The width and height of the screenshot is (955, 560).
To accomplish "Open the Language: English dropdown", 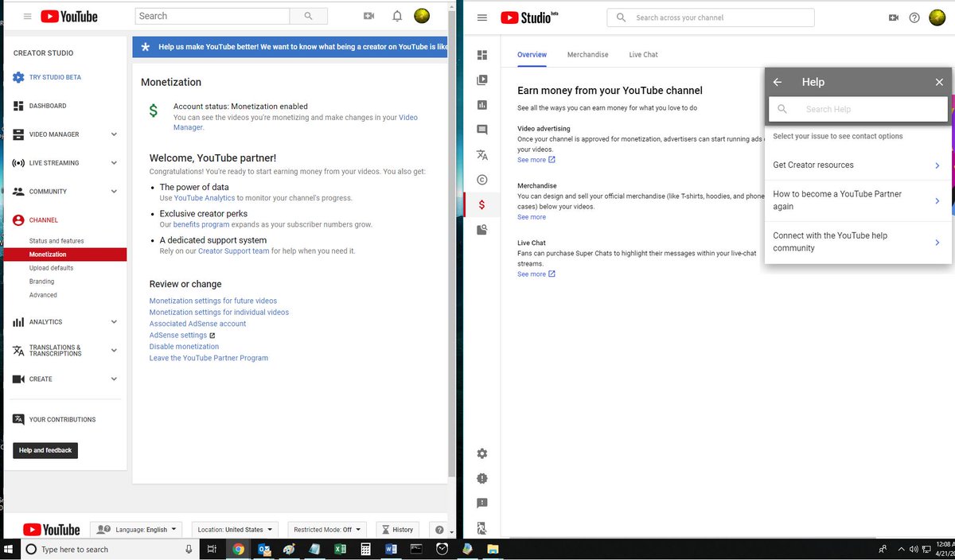I will (136, 530).
